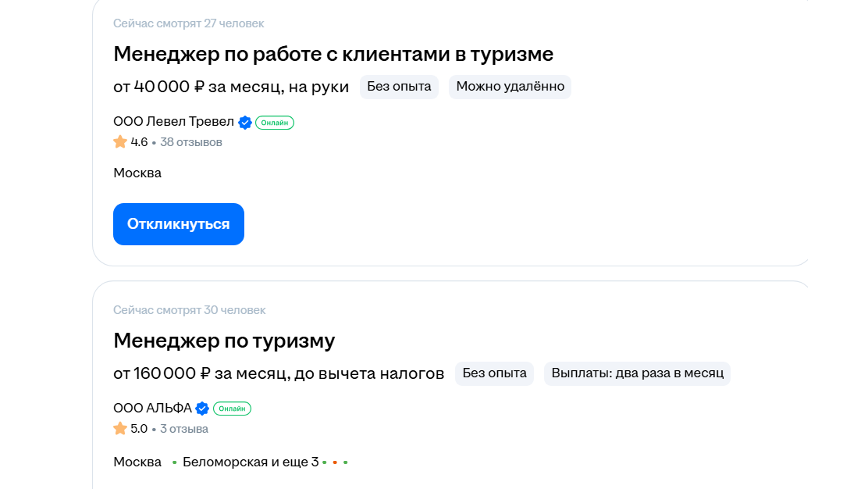Click Онлайн badge for ООО Левел Тревел
The height and width of the screenshot is (489, 868).
[x=275, y=123]
